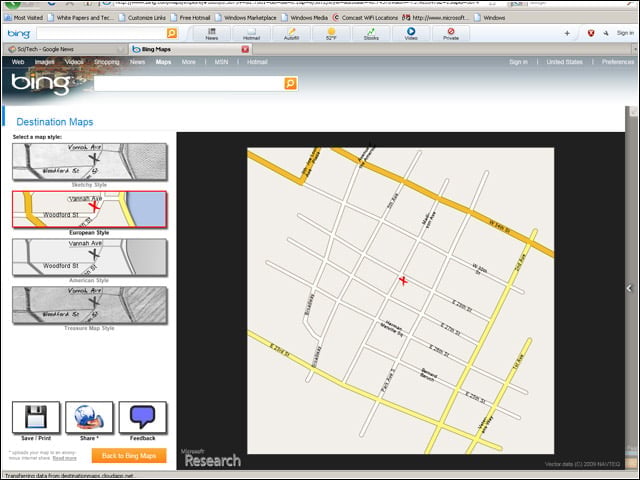This screenshot has width=640, height=480.
Task: Open Hotmail from the Bing toolbar
Action: 251,34
